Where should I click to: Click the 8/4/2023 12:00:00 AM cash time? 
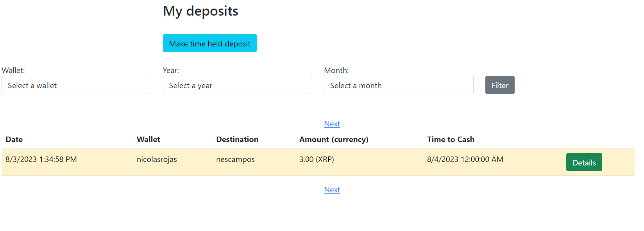tap(465, 159)
